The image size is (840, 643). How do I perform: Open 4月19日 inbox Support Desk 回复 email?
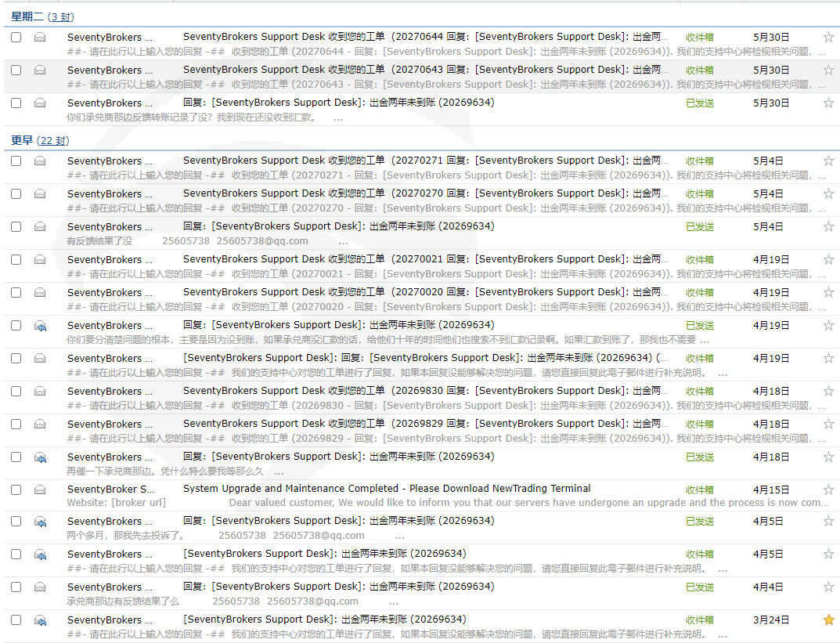(x=425, y=357)
